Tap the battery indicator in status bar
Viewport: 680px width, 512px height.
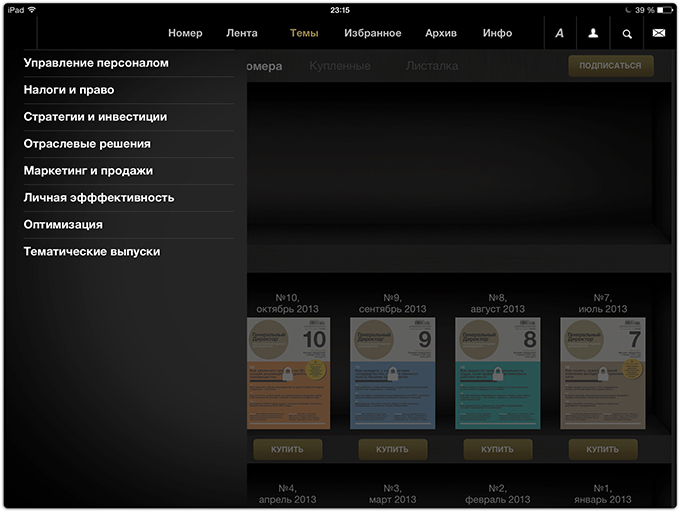[x=665, y=10]
